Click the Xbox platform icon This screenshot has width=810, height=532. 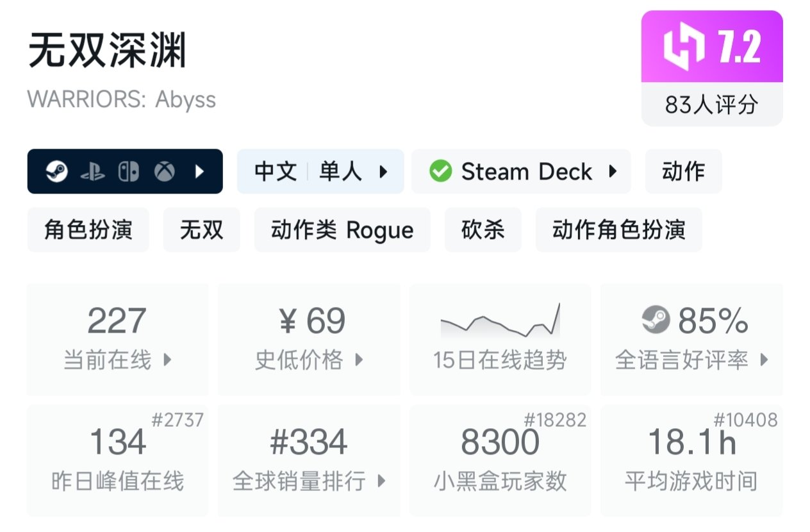(165, 172)
